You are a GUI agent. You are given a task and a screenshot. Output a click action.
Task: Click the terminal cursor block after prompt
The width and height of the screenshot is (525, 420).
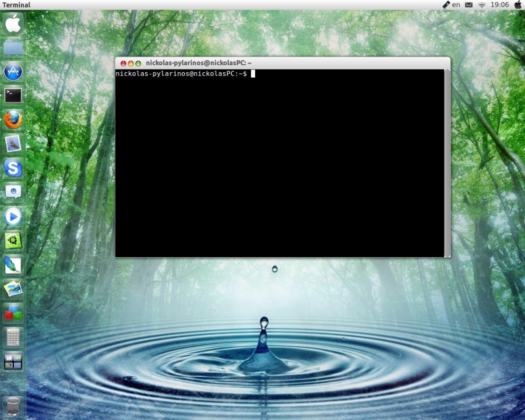[253, 74]
